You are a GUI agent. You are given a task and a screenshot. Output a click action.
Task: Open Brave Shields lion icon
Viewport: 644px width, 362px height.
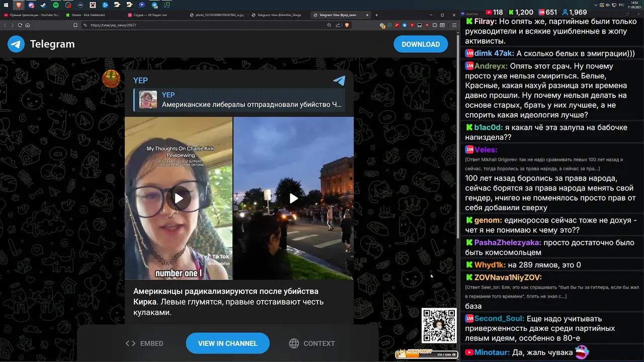click(x=347, y=25)
